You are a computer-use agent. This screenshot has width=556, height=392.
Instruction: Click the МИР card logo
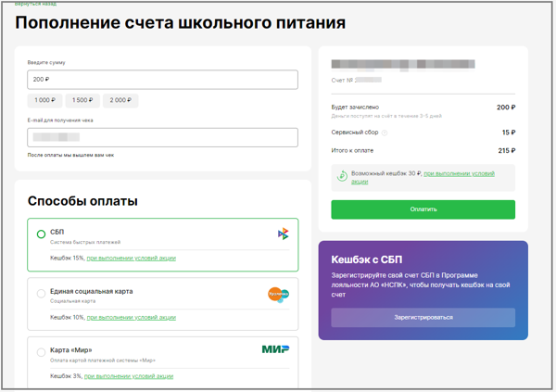coord(275,349)
